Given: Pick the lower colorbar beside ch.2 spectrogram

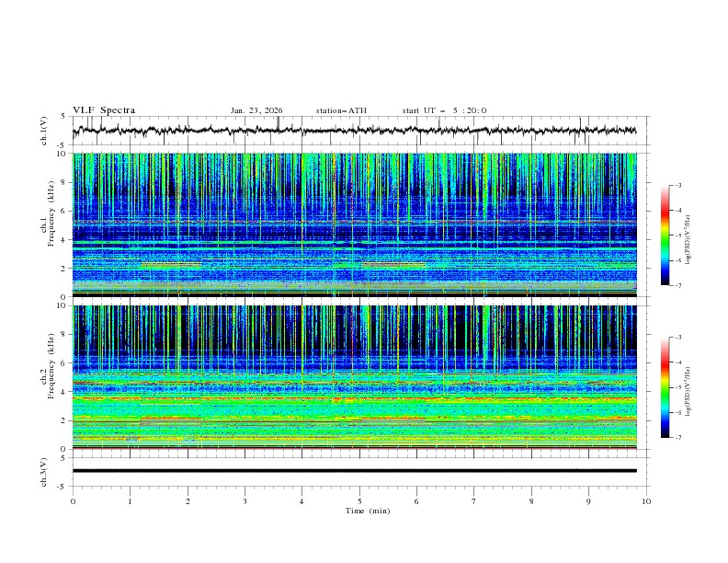Looking at the screenshot, I should (x=665, y=387).
